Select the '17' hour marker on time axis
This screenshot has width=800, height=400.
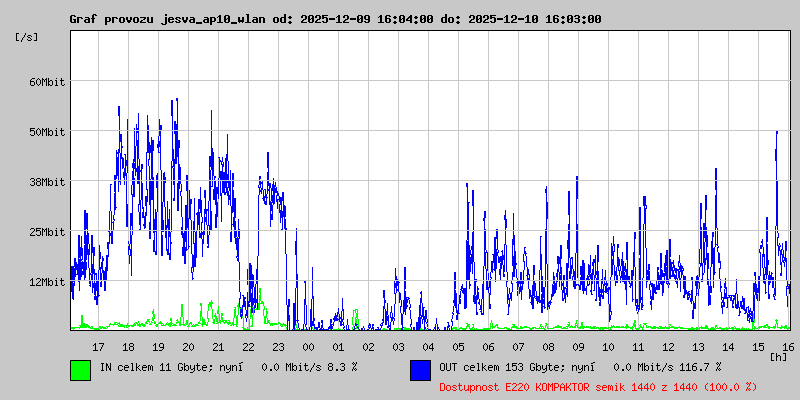(98, 347)
